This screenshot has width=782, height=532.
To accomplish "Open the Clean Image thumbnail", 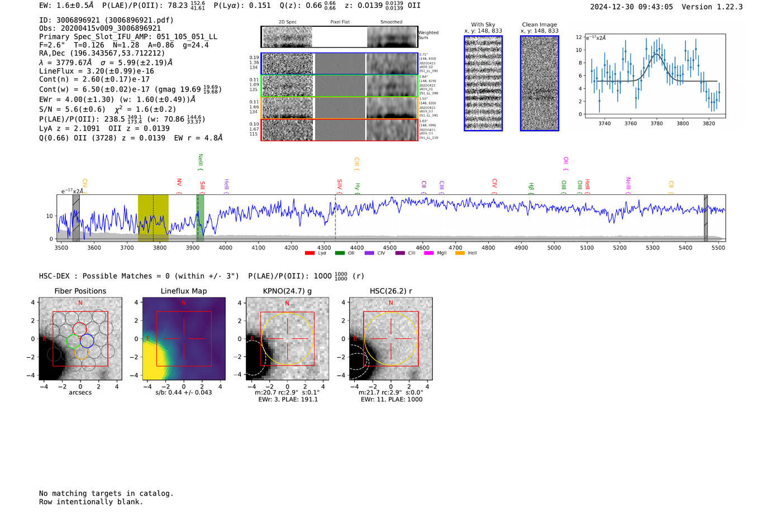I will point(540,83).
